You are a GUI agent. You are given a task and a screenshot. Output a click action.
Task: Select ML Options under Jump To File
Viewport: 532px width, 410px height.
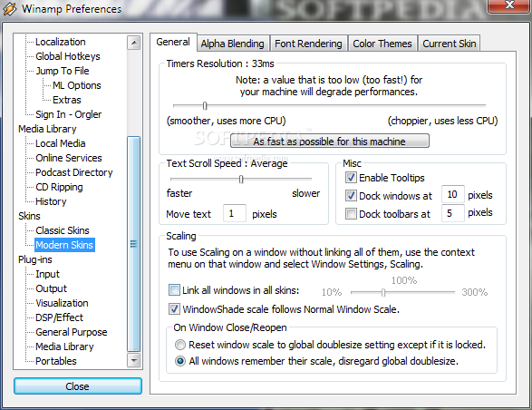tap(77, 85)
